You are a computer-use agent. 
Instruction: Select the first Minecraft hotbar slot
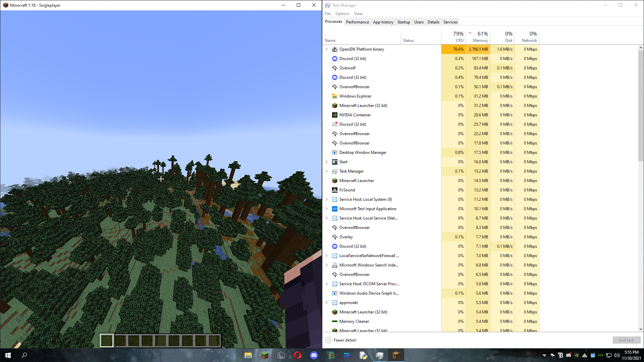[107, 341]
